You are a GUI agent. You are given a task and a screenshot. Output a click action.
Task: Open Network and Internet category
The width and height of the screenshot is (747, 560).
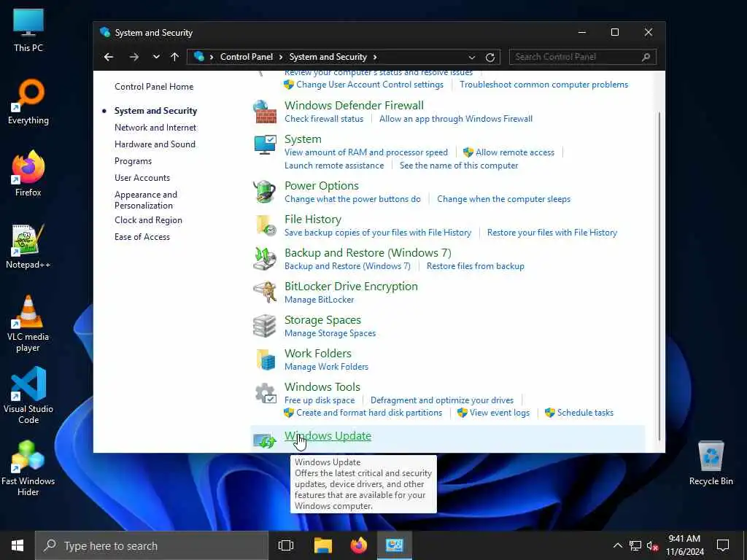point(155,128)
